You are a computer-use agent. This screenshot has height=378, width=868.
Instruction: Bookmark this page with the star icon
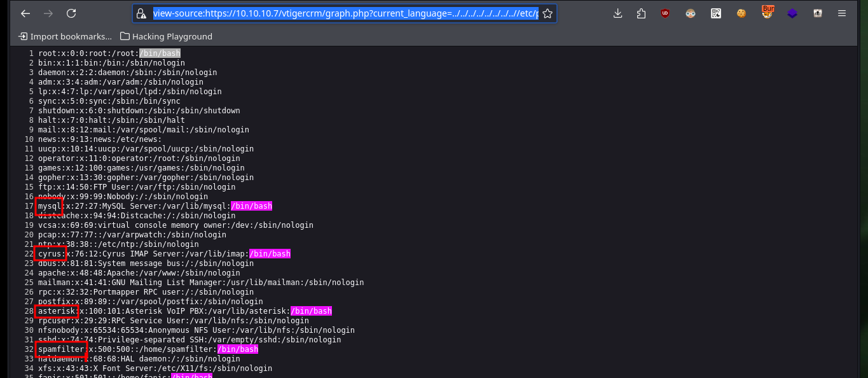547,13
